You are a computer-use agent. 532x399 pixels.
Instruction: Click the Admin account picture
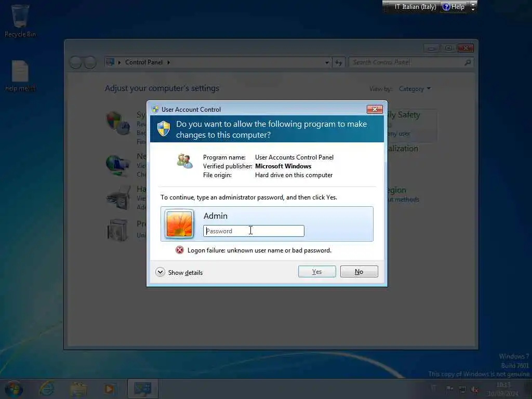click(x=179, y=223)
